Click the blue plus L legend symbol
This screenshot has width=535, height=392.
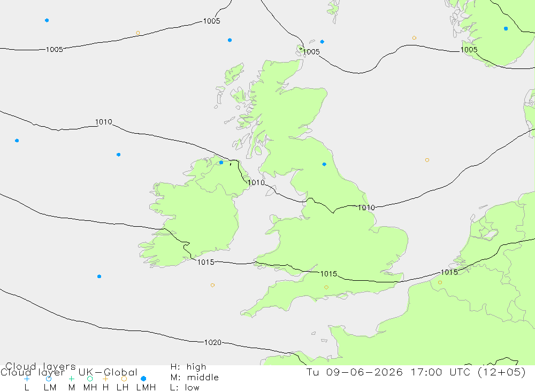[x=27, y=379]
